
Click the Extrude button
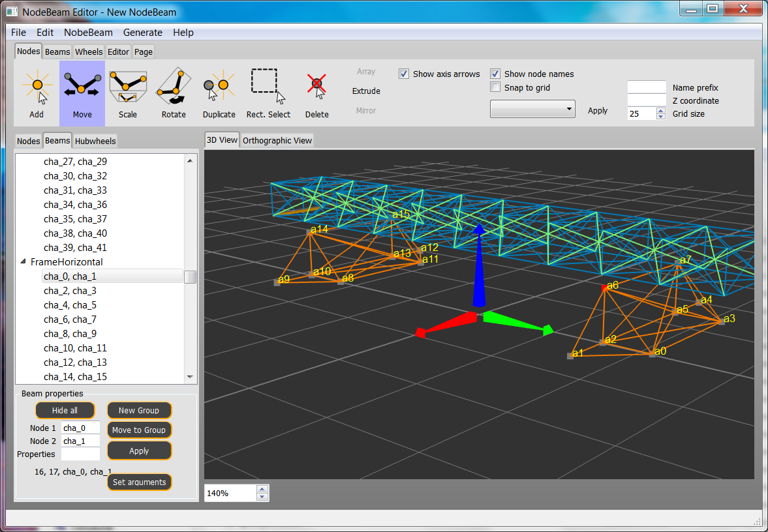tap(366, 91)
